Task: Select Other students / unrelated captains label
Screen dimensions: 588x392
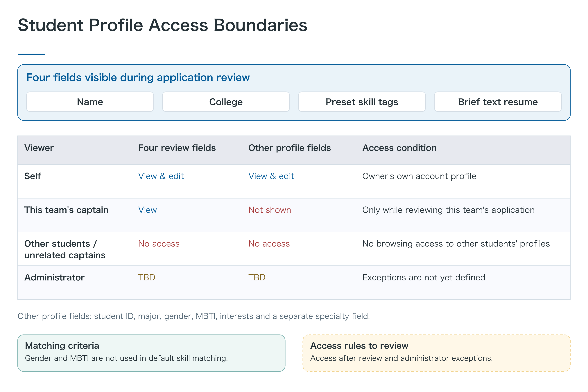Action: pos(65,250)
